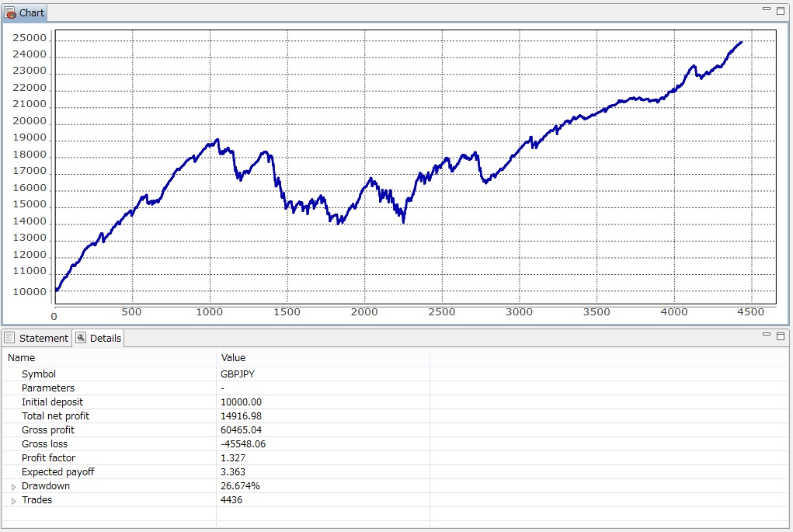
Task: Click the Statement tab's document icon
Action: pos(9,338)
